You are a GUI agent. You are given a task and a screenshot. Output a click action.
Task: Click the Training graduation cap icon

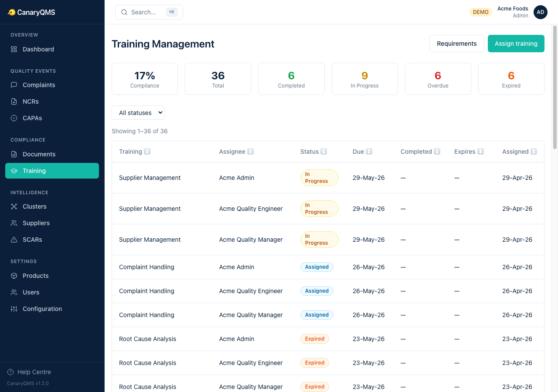[x=14, y=171]
